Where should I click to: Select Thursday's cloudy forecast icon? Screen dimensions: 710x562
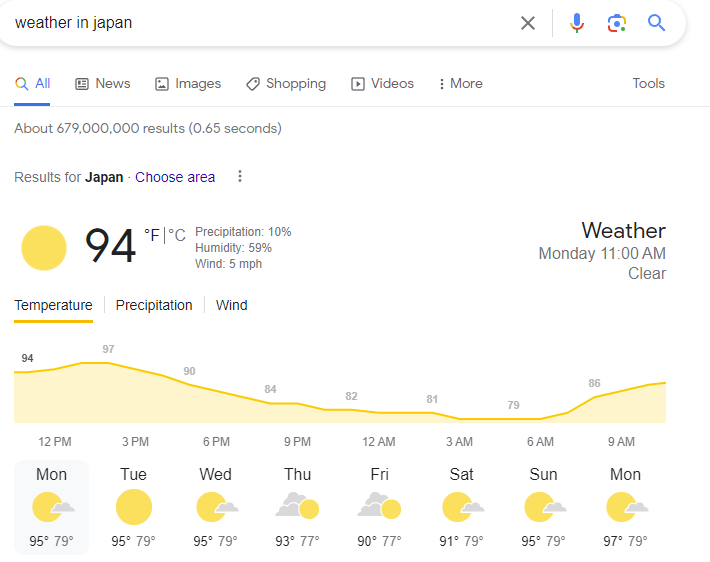tap(297, 506)
